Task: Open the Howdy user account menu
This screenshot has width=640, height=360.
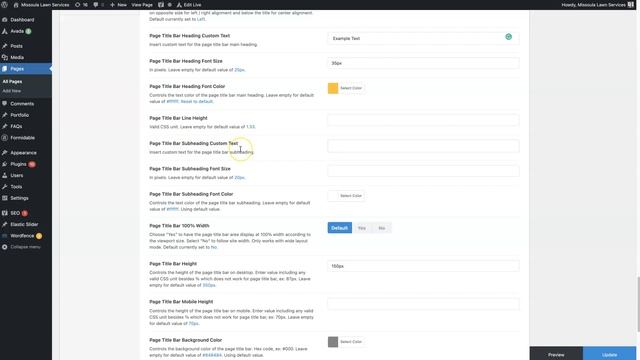Action: tap(598, 5)
